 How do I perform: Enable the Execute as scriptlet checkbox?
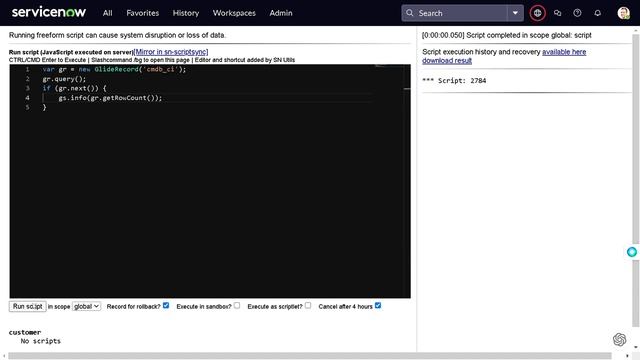(308, 305)
